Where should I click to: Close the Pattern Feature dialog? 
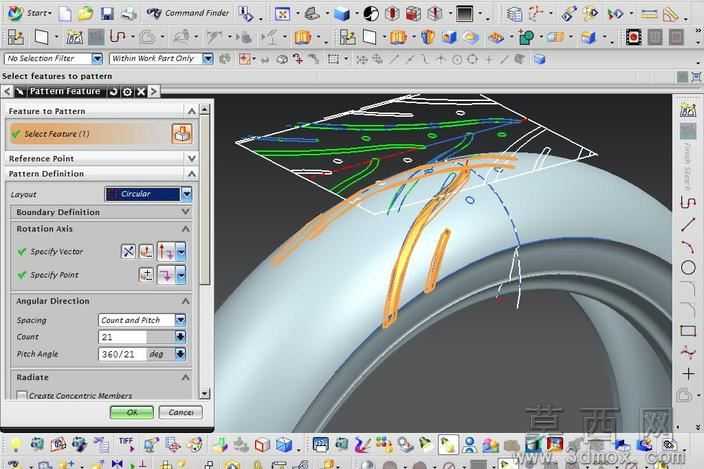click(141, 92)
